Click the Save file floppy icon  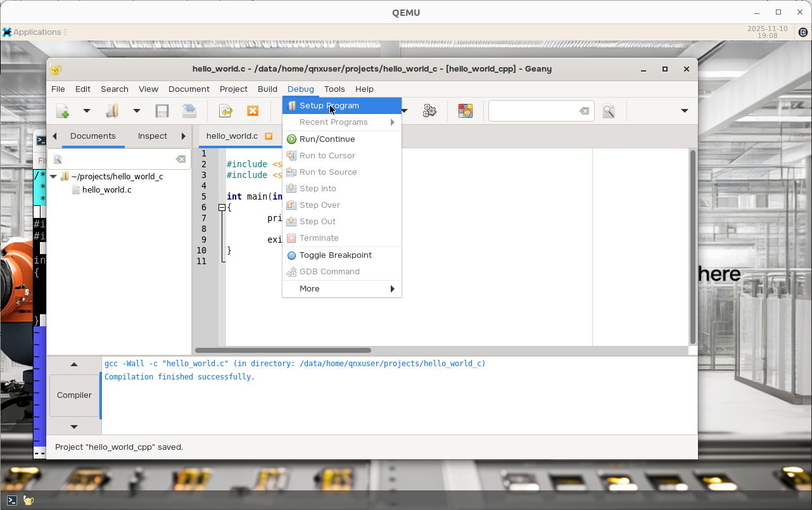tap(162, 111)
